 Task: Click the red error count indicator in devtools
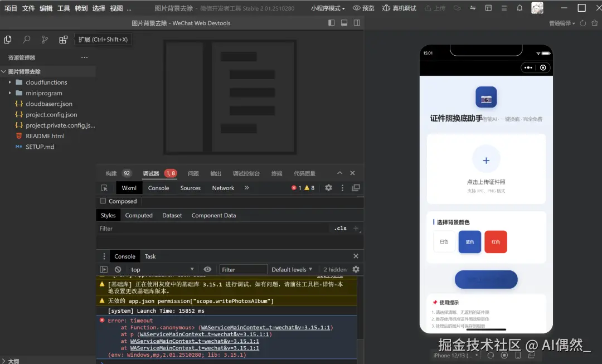(297, 188)
